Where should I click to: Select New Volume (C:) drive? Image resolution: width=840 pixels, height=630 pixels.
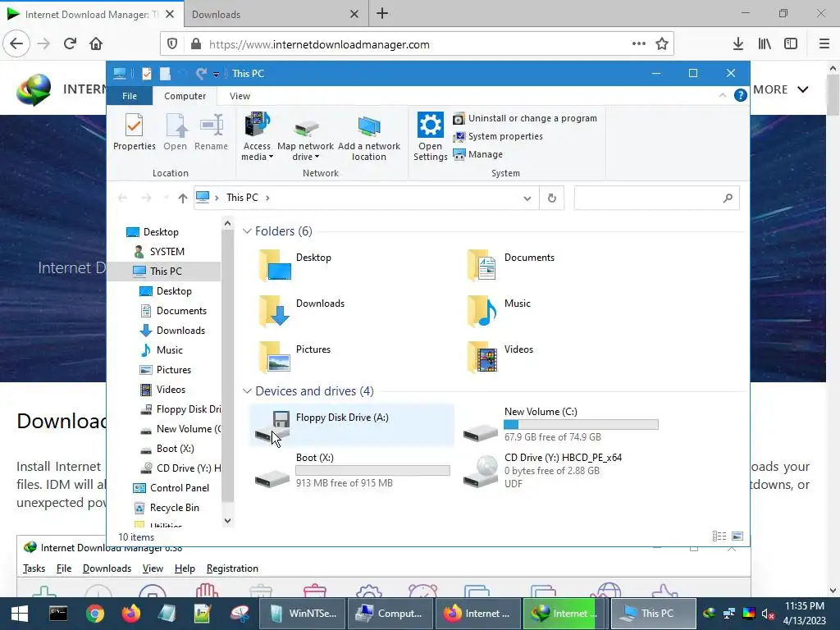561,426
